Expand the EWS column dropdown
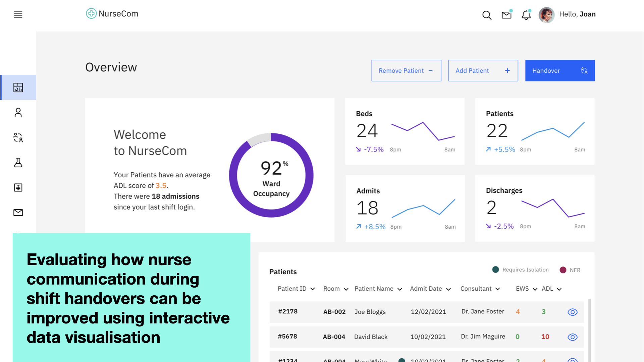 click(535, 289)
